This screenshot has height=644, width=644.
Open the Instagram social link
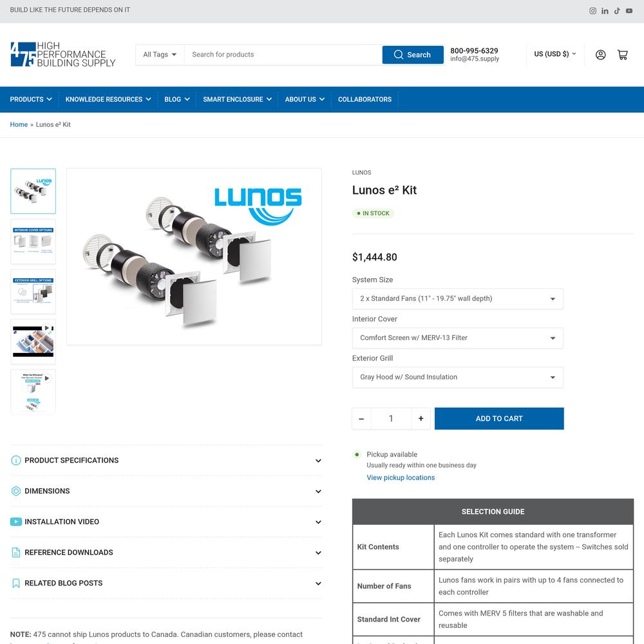point(592,11)
